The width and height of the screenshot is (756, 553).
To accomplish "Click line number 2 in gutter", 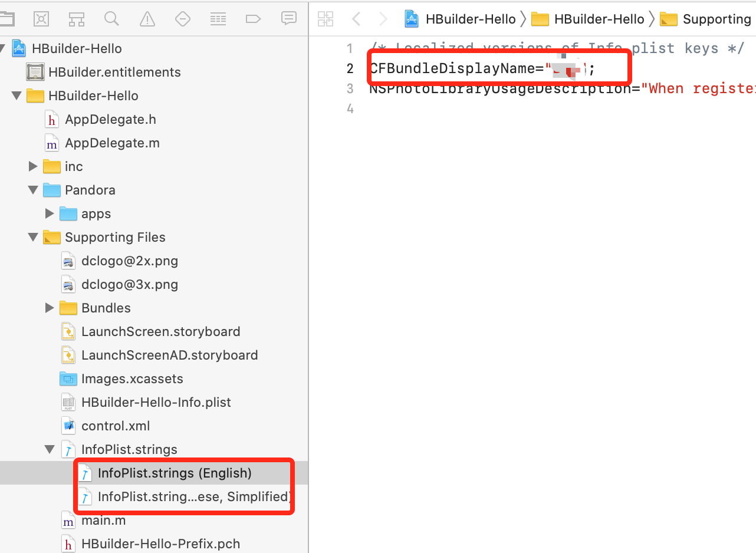I will click(350, 68).
